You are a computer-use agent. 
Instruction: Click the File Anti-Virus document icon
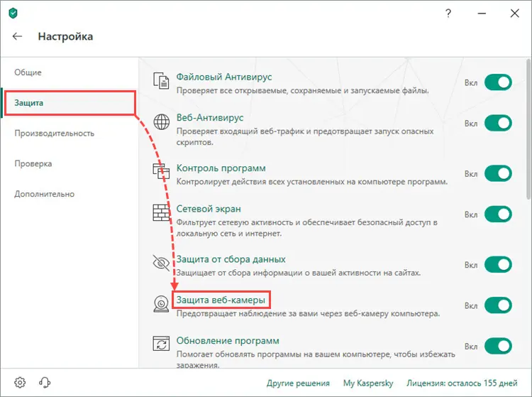[x=162, y=82]
